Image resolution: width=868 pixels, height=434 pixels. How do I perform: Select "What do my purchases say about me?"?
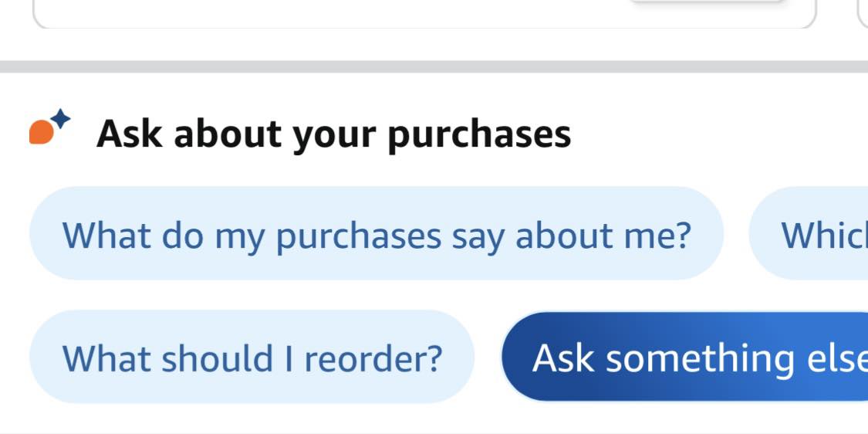[376, 234]
